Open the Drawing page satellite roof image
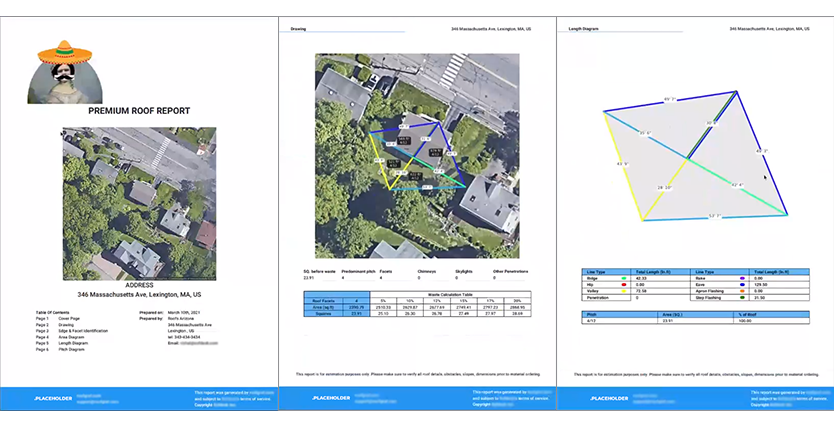 click(x=415, y=155)
